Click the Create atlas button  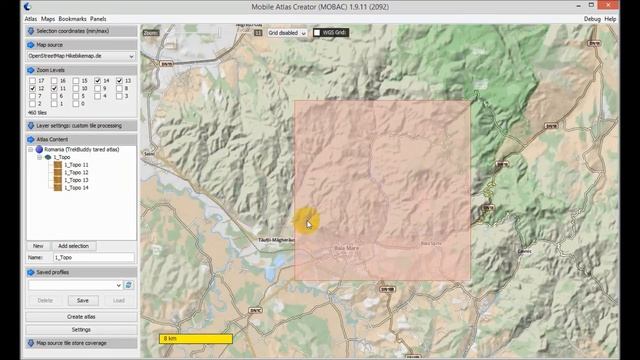click(x=81, y=317)
